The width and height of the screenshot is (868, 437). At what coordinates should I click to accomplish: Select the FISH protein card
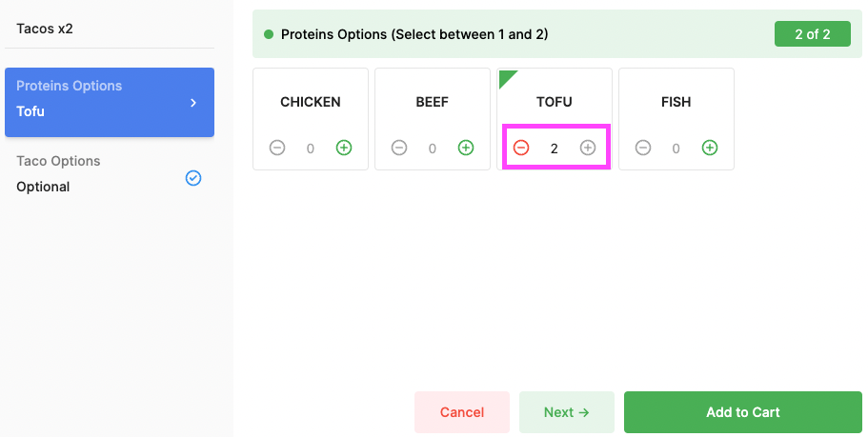point(676,119)
